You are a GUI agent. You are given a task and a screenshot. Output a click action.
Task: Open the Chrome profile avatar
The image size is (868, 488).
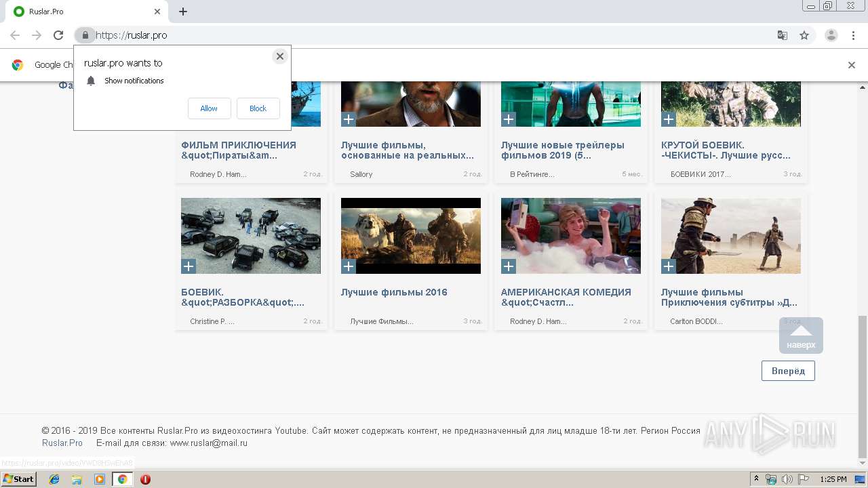click(831, 35)
